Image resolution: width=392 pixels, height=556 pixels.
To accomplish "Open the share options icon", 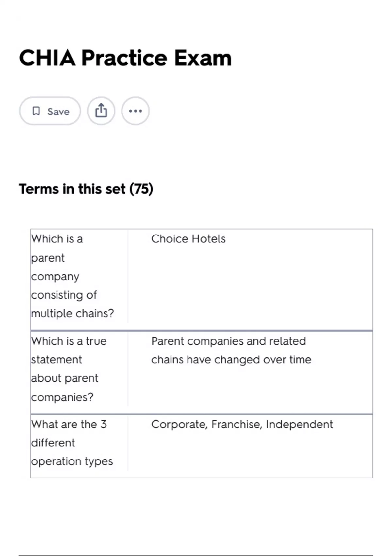I will coord(101,111).
